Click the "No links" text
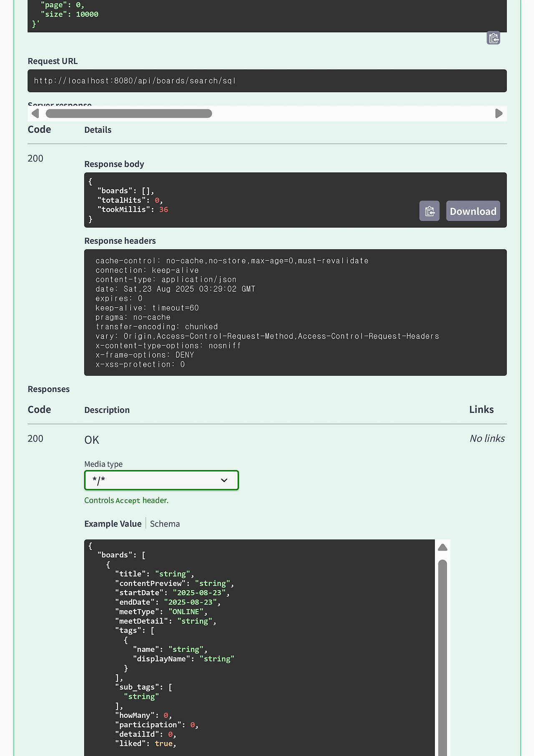534x756 pixels. click(487, 438)
